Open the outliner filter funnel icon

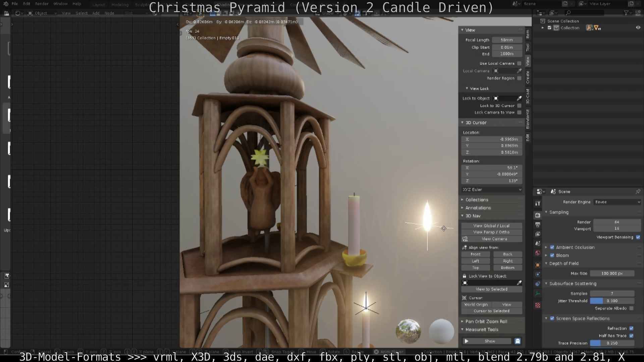click(626, 13)
